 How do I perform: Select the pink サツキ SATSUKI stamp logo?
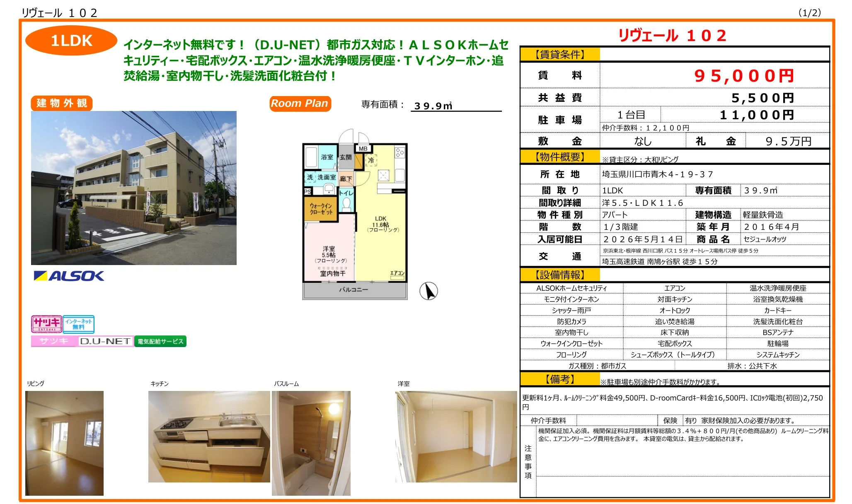(47, 324)
